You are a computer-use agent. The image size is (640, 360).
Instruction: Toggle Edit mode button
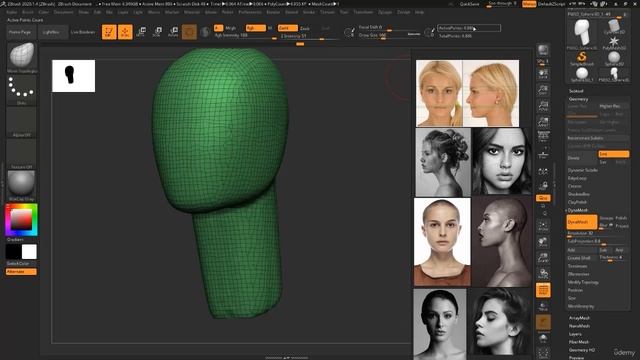(x=109, y=32)
